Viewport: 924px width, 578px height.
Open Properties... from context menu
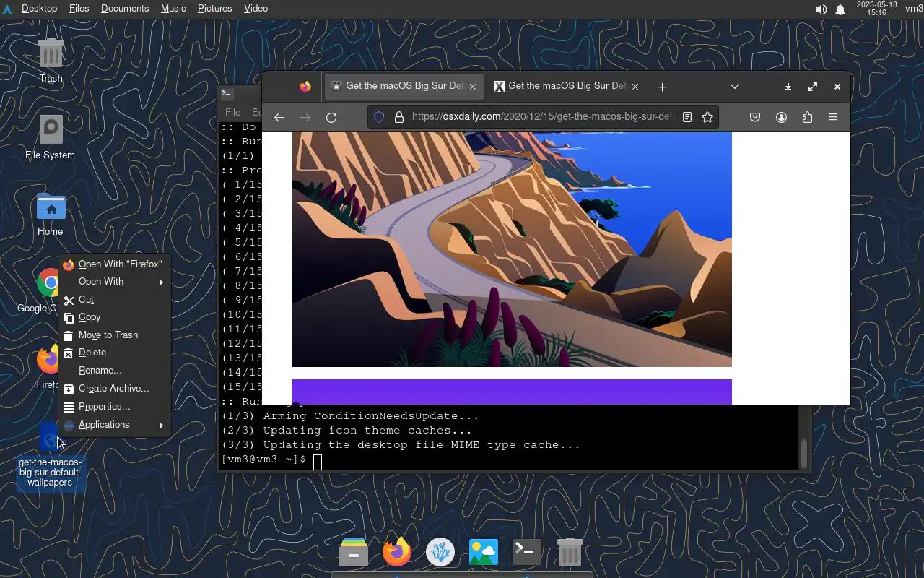click(115, 407)
